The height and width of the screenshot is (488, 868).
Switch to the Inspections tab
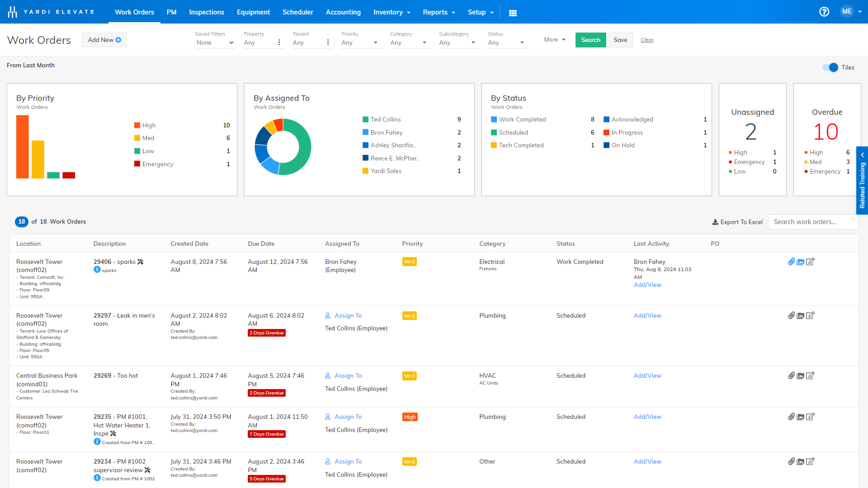tap(207, 12)
